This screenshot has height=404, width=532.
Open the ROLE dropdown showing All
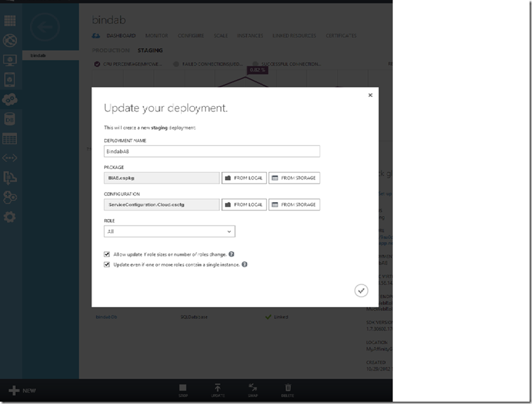[x=169, y=231]
